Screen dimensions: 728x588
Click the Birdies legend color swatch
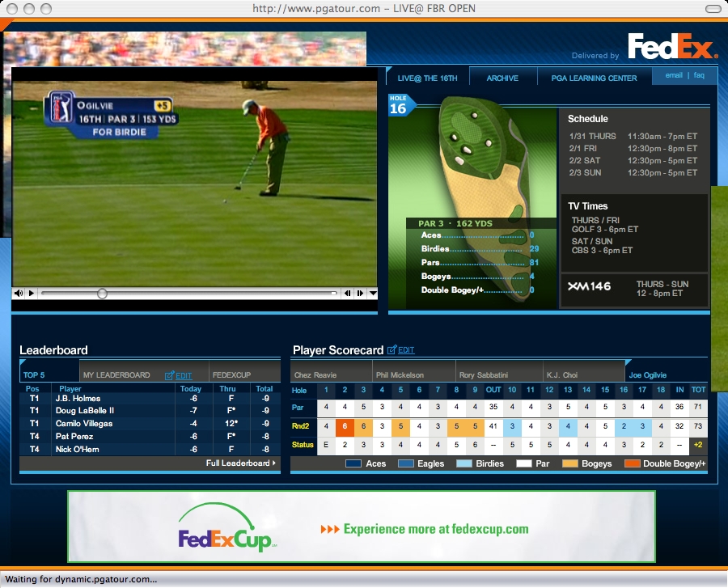point(464,463)
